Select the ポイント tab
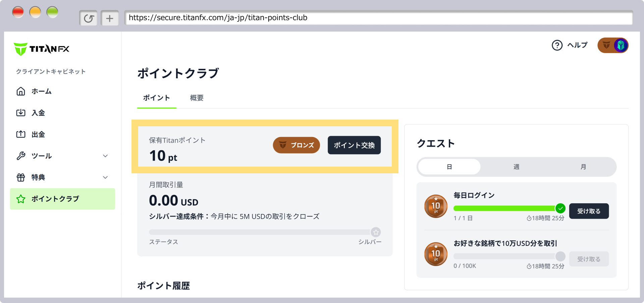 coord(156,98)
